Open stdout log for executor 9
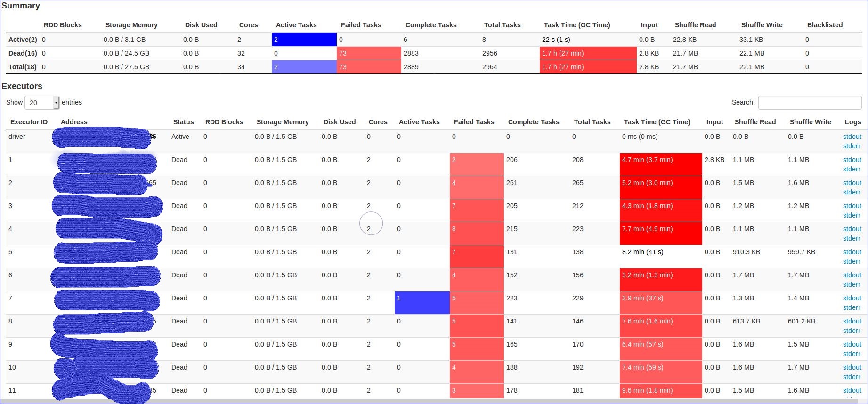868x404 pixels. click(852, 344)
